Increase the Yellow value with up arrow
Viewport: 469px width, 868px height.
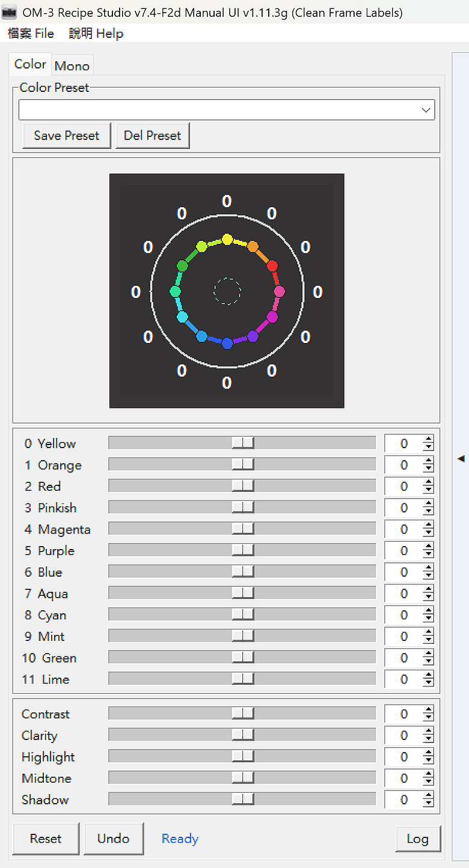(428, 440)
